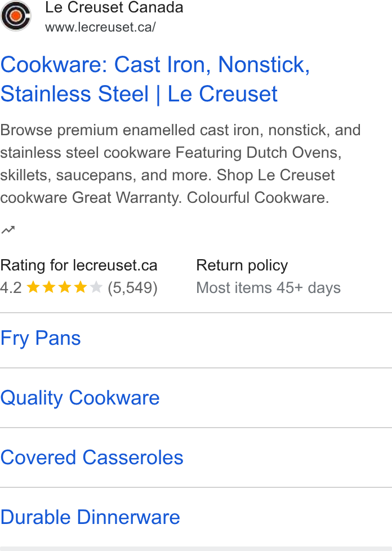This screenshot has width=392, height=551.
Task: Click the Great Warranty. Colourful Cookware. text
Action: [x=201, y=198]
